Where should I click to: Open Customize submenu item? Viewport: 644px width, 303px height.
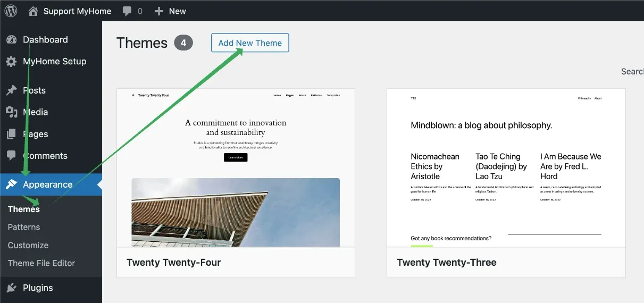[x=28, y=245]
